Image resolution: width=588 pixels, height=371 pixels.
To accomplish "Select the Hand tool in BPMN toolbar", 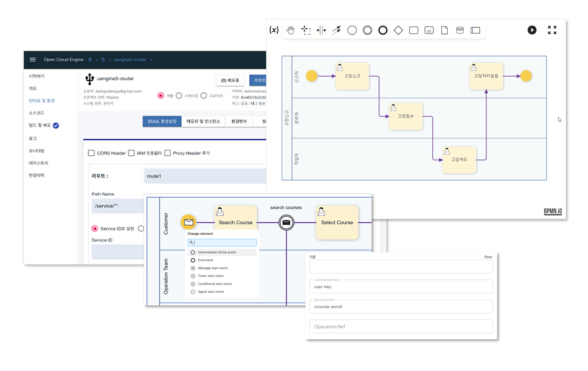I will 290,30.
